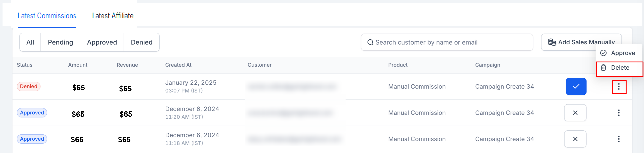Click X deny button for the 11:18 AM commission
Viewport: 644px width, 153px height.
575,139
